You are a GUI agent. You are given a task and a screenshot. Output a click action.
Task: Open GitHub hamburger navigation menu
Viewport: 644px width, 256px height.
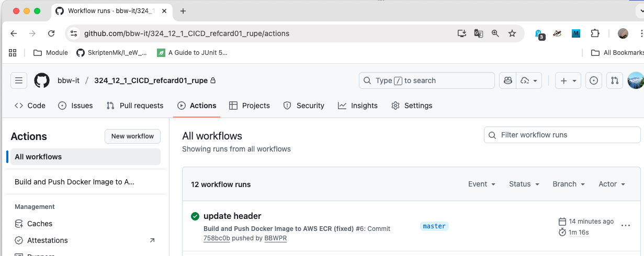tap(19, 80)
